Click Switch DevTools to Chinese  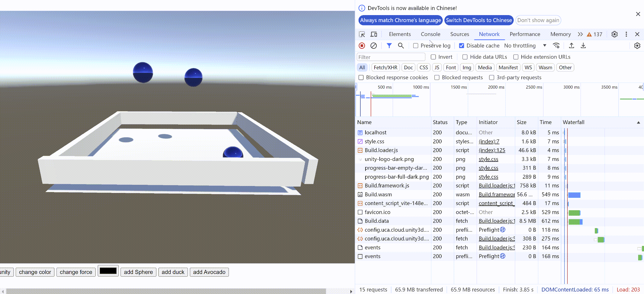tap(479, 20)
